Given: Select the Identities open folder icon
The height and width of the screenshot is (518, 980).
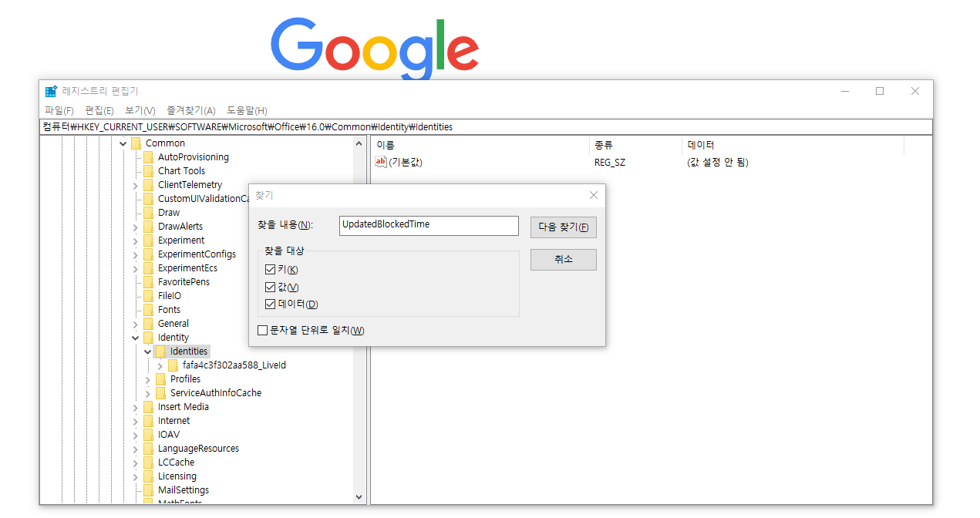Looking at the screenshot, I should [160, 351].
